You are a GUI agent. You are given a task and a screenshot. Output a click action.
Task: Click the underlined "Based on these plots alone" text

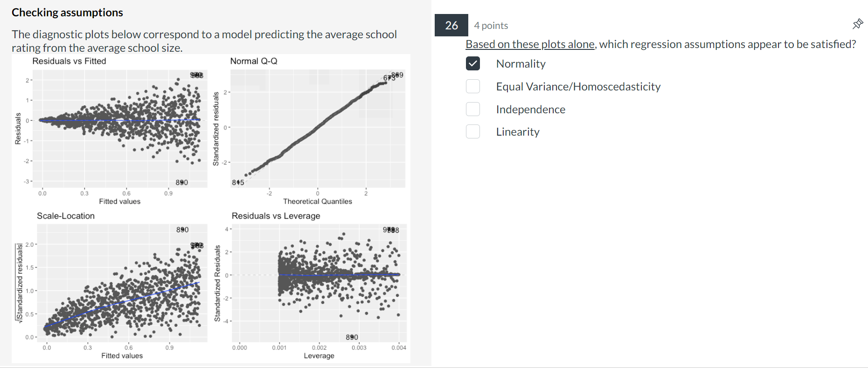tap(530, 44)
